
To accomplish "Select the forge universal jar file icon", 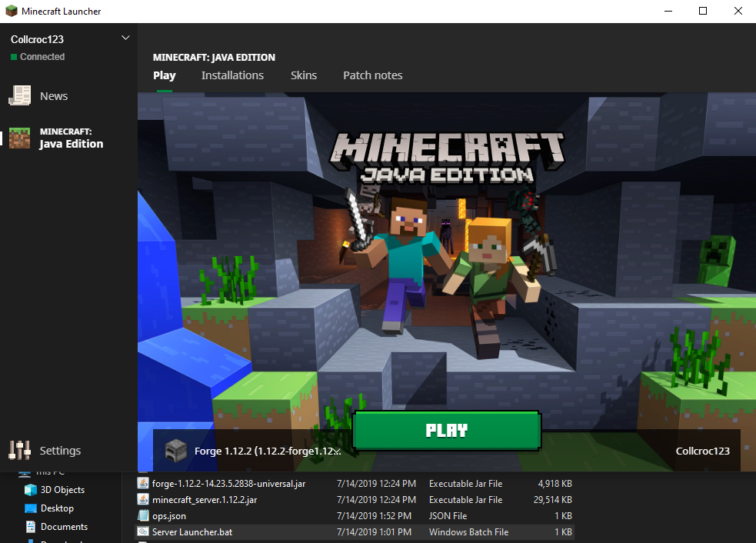I will (x=142, y=483).
